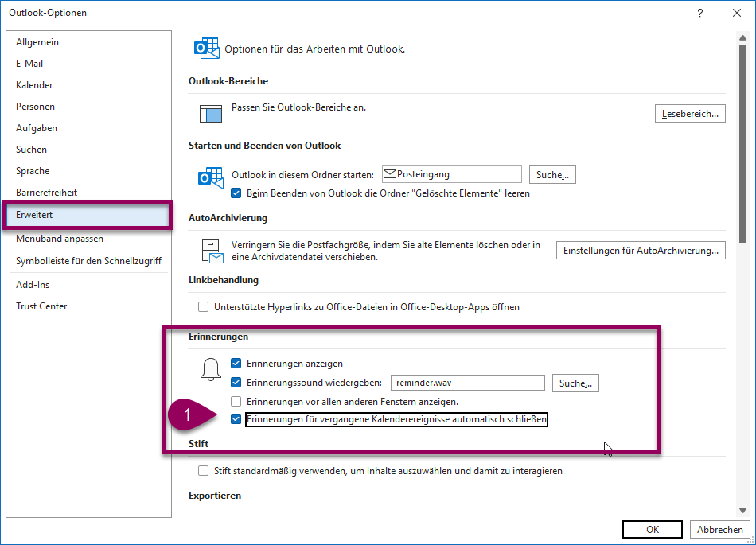This screenshot has height=545, width=756.
Task: Open Symbolleiste für den Schnellzugriff
Action: pos(88,261)
